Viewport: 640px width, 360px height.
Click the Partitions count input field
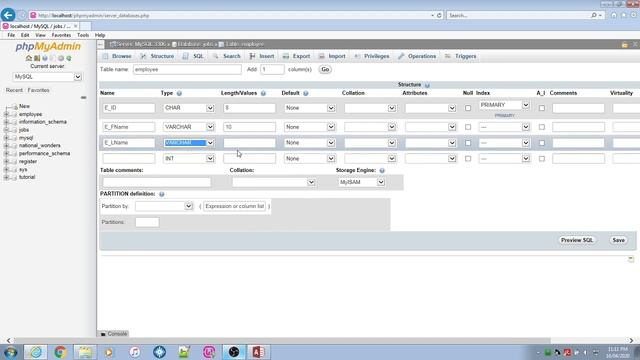(x=147, y=222)
